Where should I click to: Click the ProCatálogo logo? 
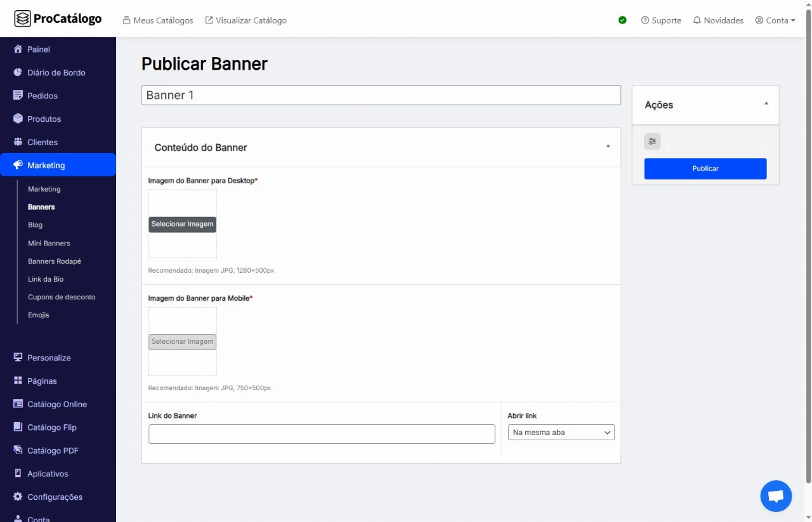[58, 19]
